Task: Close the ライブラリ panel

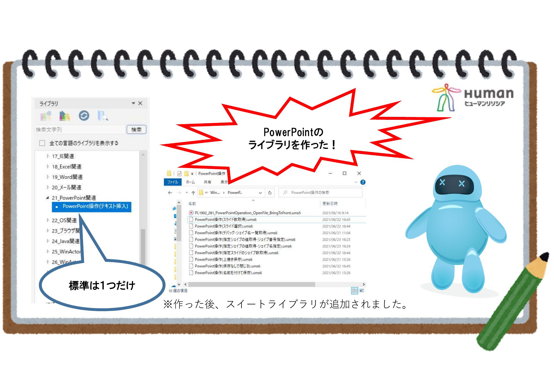Action: pyautogui.click(x=140, y=103)
